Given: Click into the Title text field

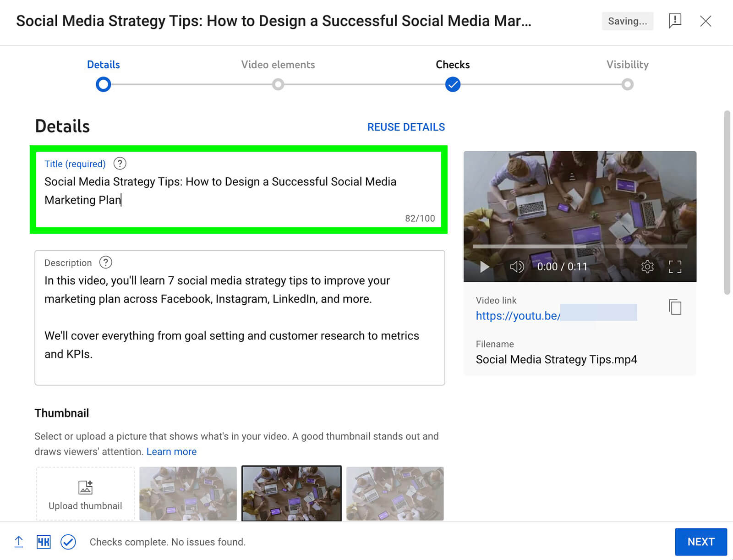Looking at the screenshot, I should pyautogui.click(x=240, y=190).
